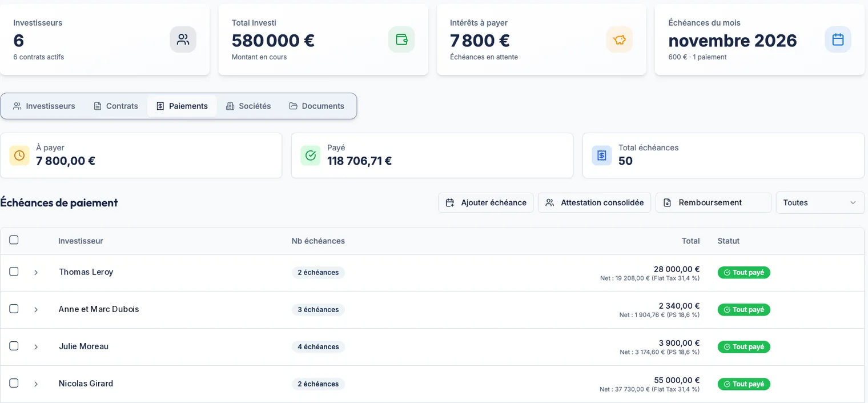
Task: Click the À payer clock icon
Action: (19, 155)
